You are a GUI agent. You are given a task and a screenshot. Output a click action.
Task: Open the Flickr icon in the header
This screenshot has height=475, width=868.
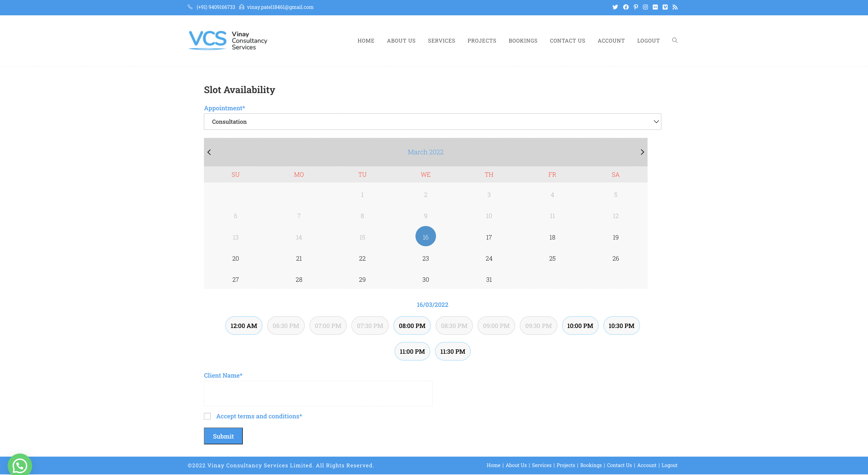click(x=655, y=7)
